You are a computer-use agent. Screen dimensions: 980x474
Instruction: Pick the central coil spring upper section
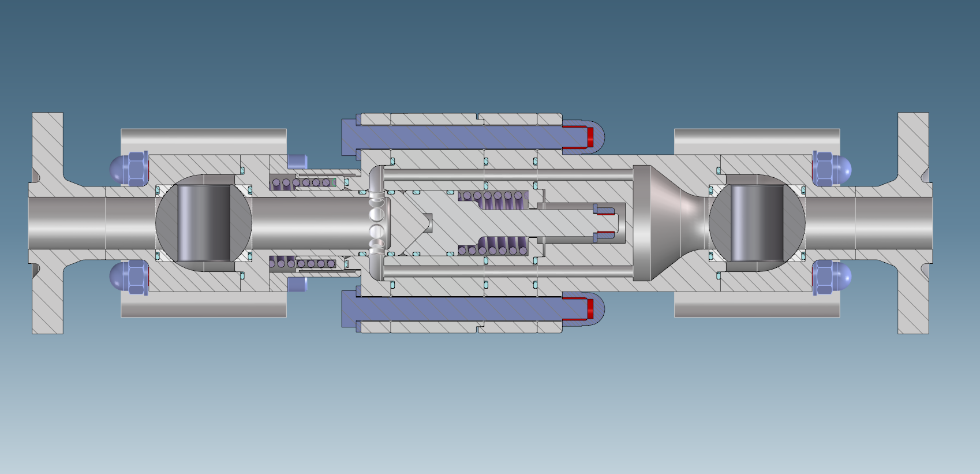click(493, 199)
